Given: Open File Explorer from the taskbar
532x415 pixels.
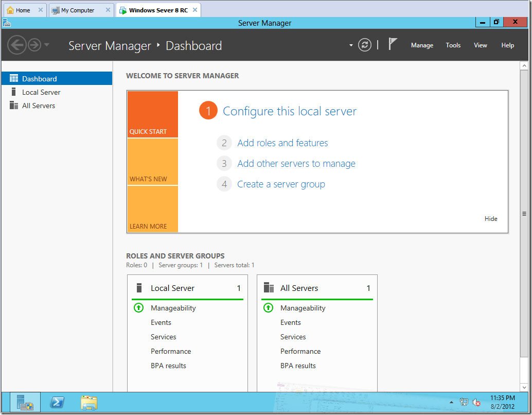Looking at the screenshot, I should pyautogui.click(x=89, y=402).
